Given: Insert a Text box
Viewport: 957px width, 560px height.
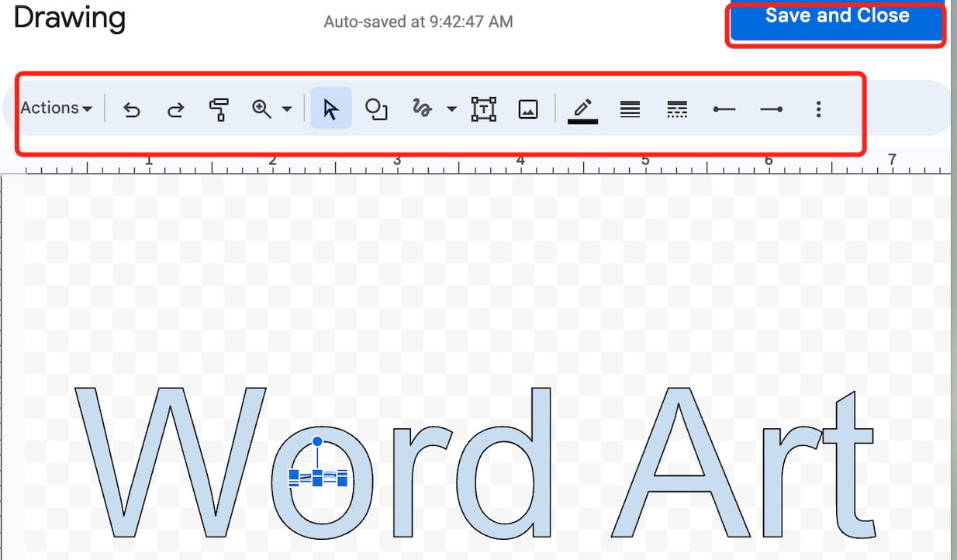Looking at the screenshot, I should (x=484, y=109).
